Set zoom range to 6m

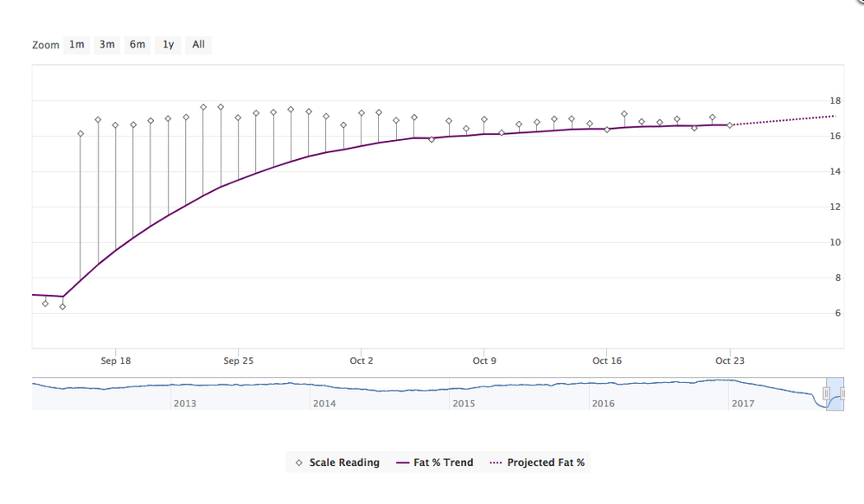[138, 45]
